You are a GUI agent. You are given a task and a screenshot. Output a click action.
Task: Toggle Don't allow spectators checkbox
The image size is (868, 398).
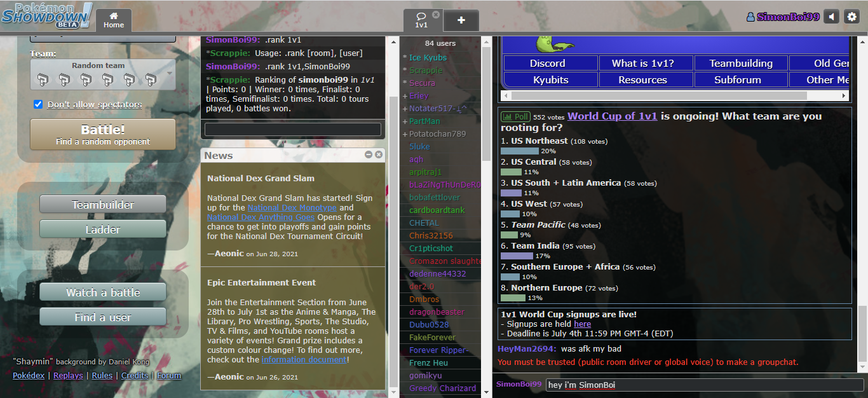38,104
